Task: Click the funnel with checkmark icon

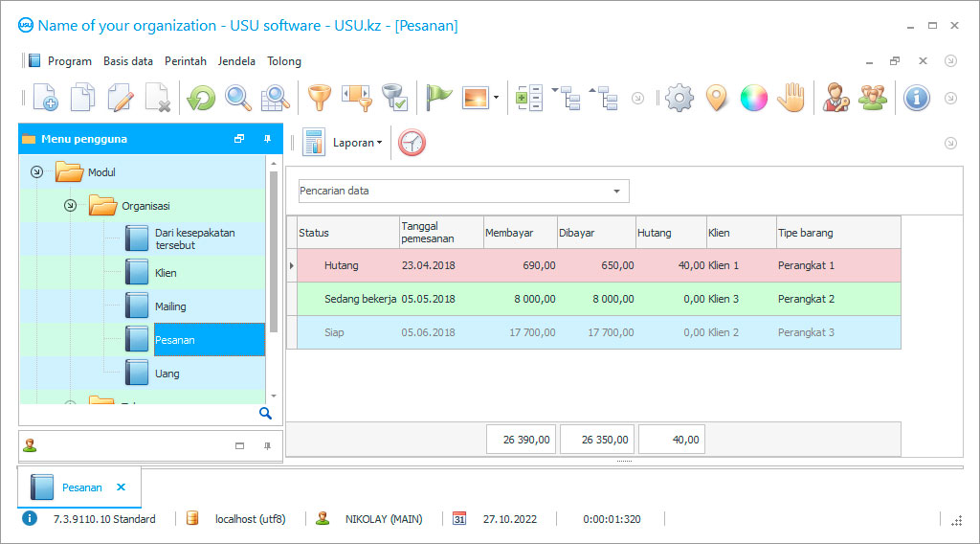Action: coord(394,99)
